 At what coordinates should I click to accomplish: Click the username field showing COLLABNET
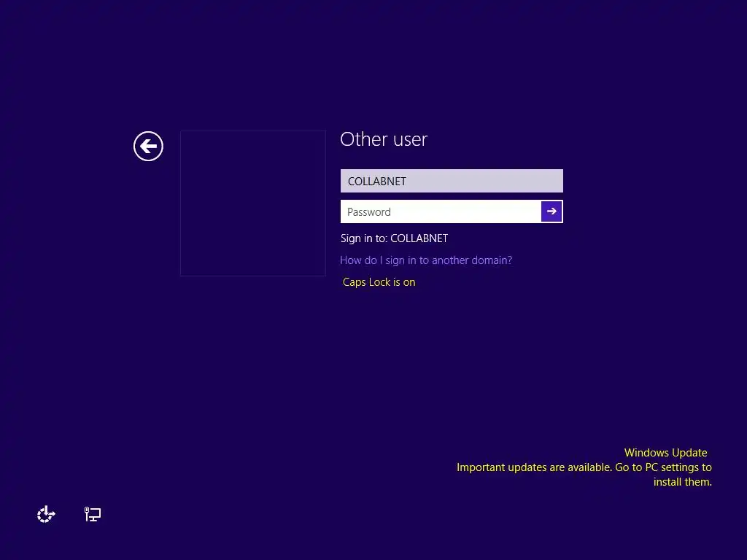[x=452, y=181]
